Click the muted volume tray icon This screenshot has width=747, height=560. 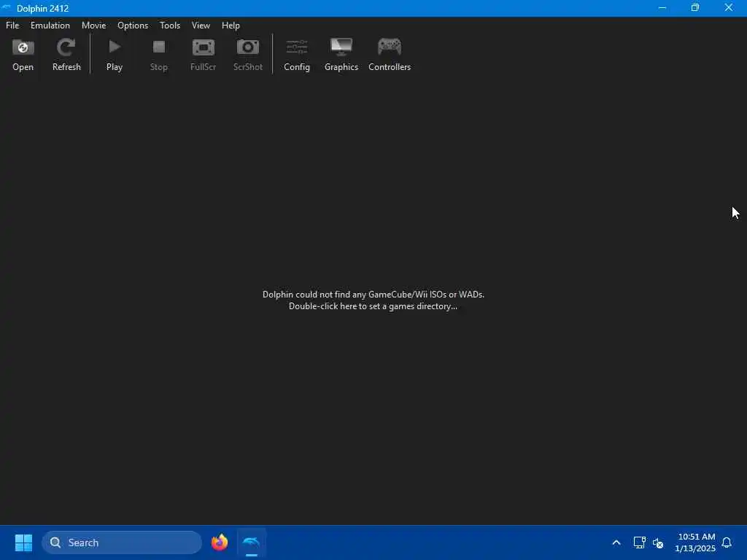(x=658, y=542)
